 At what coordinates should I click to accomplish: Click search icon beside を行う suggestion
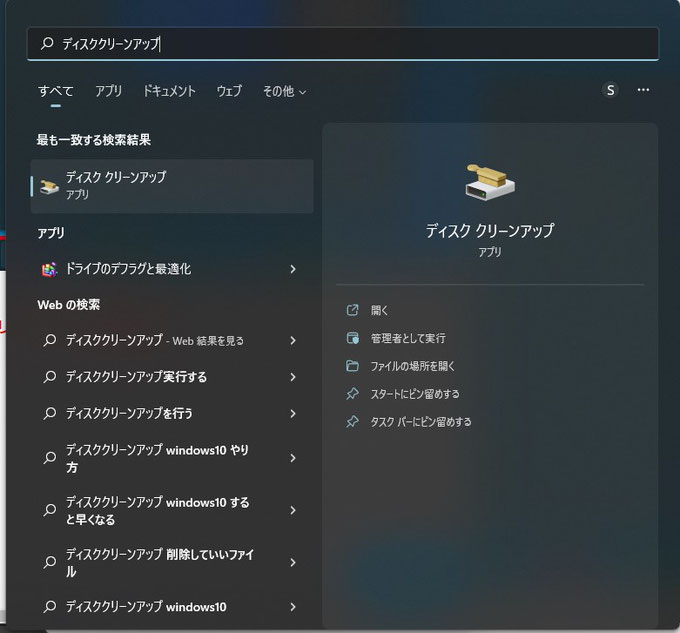(x=50, y=413)
